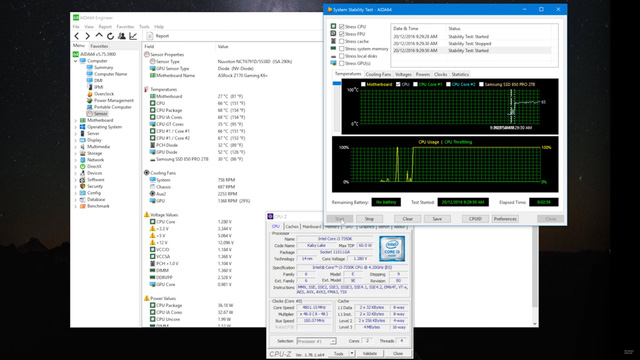Click the Software icon in tree

(82, 180)
